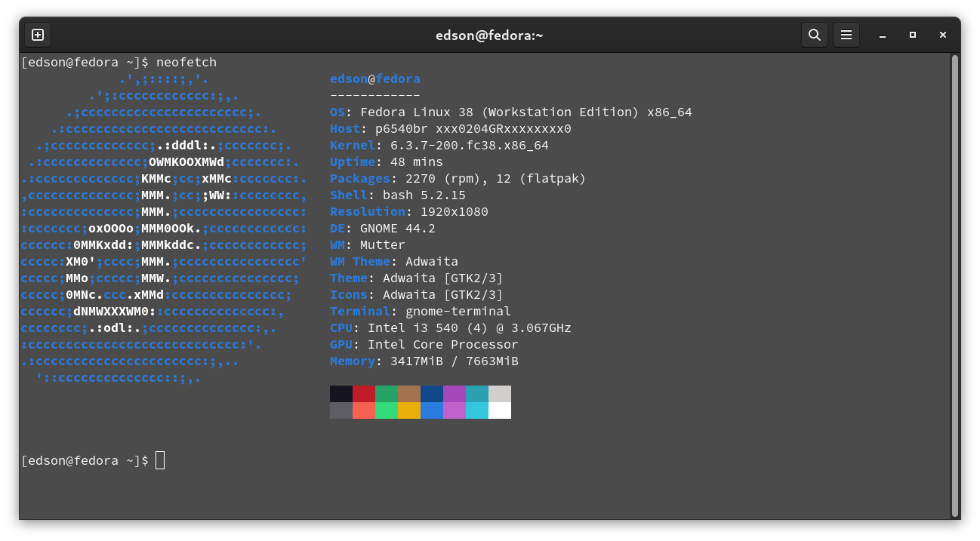Click the 'edson@fedora' header in neofetch output

coord(375,78)
